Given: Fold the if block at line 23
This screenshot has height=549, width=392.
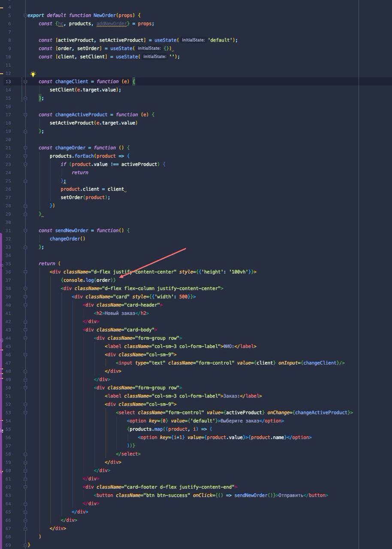Looking at the screenshot, I should (25, 164).
